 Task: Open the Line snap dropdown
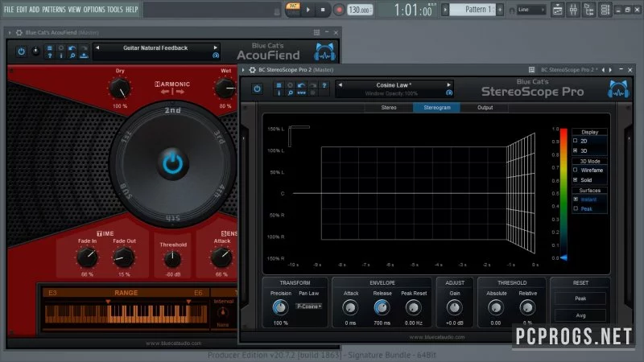tap(531, 10)
